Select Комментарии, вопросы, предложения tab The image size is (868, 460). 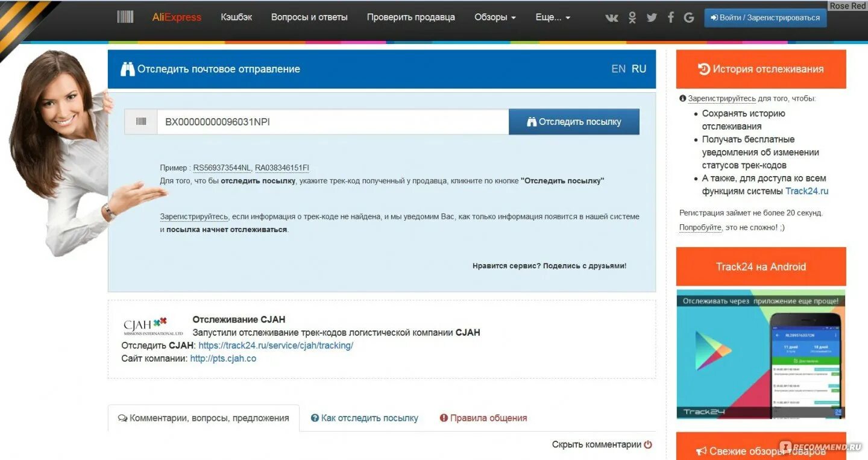(204, 418)
